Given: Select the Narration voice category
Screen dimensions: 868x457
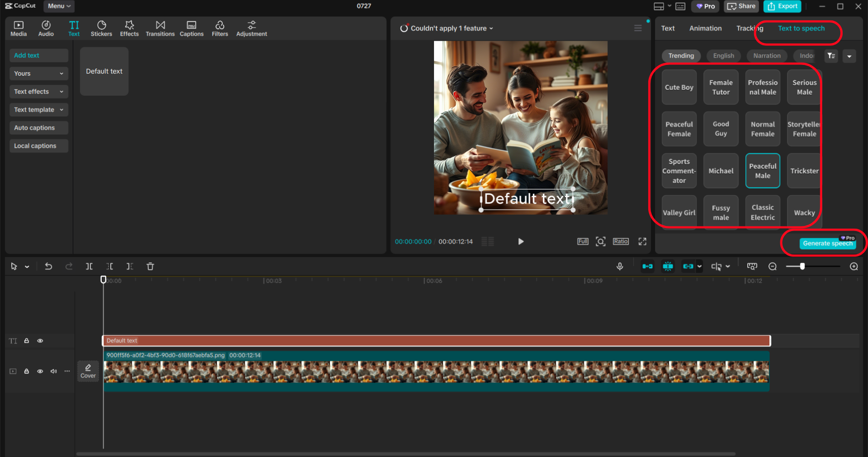Looking at the screenshot, I should [767, 56].
